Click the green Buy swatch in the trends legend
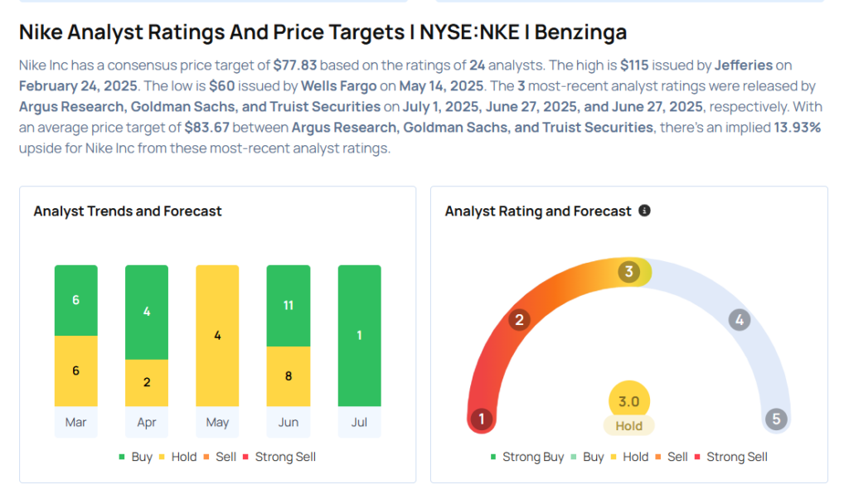This screenshot has height=504, width=849. click(x=122, y=457)
